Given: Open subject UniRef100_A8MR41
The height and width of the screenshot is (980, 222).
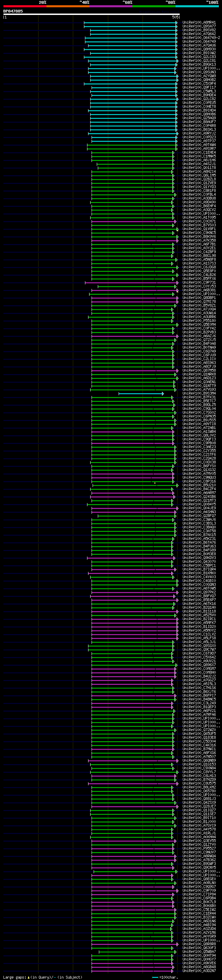Looking at the screenshot, I should point(199,23).
